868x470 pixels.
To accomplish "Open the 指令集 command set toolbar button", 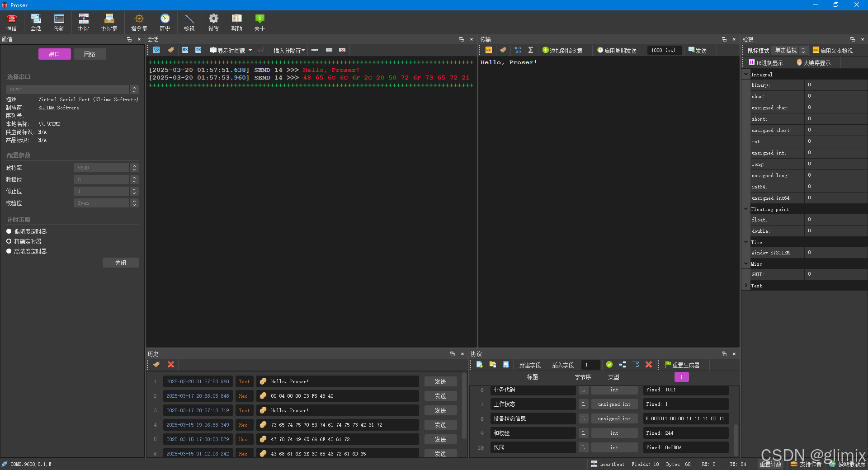I will [x=139, y=23].
